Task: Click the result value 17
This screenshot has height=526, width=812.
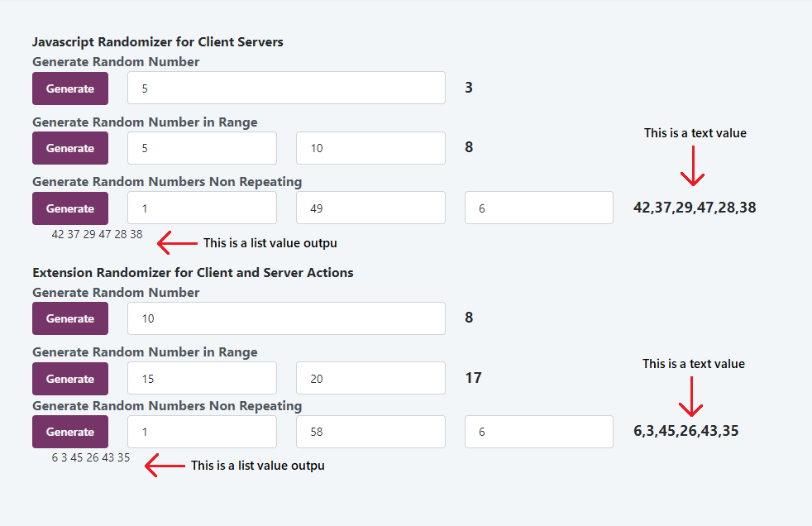Action: (x=473, y=378)
